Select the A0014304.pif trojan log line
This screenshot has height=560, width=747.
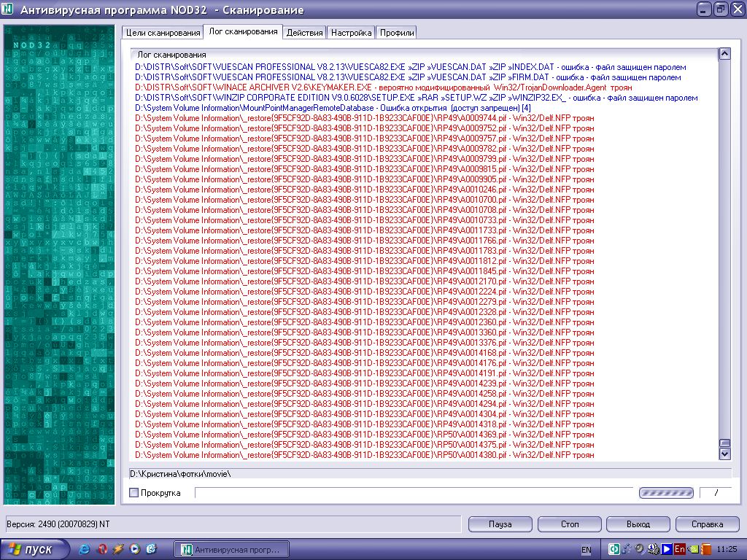point(365,414)
